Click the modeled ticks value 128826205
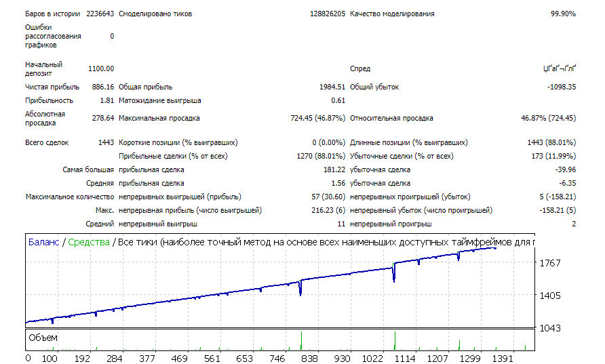 click(328, 14)
